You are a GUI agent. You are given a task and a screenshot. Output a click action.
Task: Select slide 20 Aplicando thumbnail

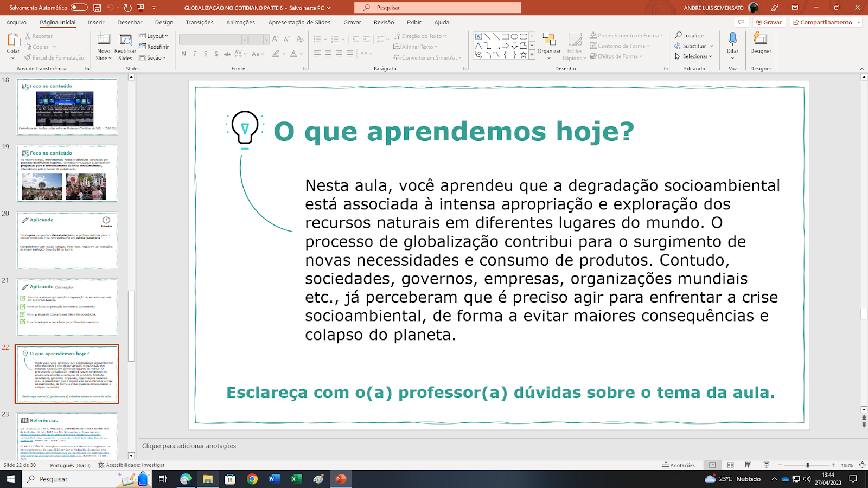(67, 240)
